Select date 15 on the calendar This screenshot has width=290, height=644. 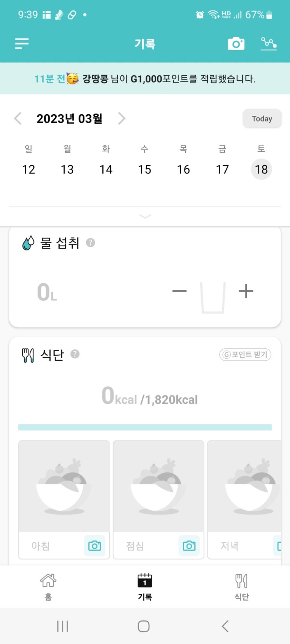pos(144,169)
